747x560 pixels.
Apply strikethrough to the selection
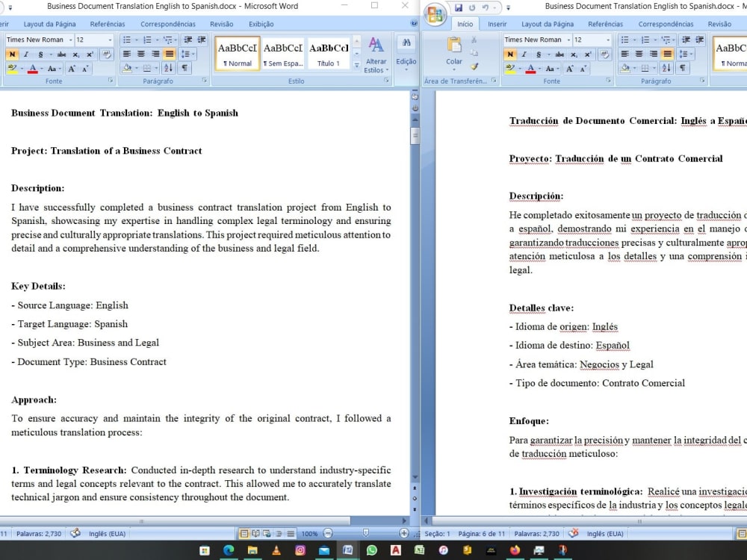coord(63,54)
